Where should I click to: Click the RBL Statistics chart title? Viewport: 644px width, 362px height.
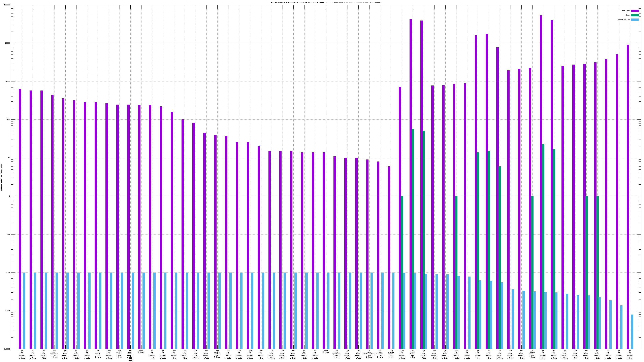coord(325,2)
